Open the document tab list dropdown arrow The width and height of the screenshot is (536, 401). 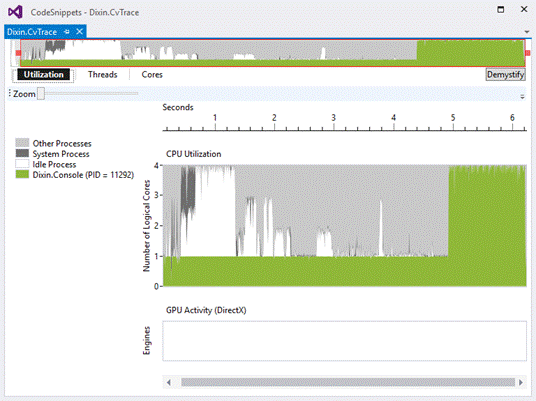(x=527, y=32)
